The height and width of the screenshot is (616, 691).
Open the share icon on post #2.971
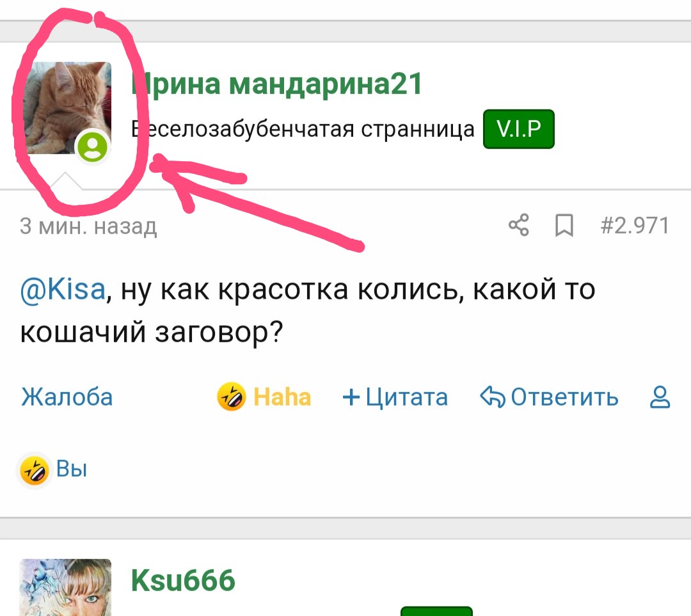pos(519,225)
